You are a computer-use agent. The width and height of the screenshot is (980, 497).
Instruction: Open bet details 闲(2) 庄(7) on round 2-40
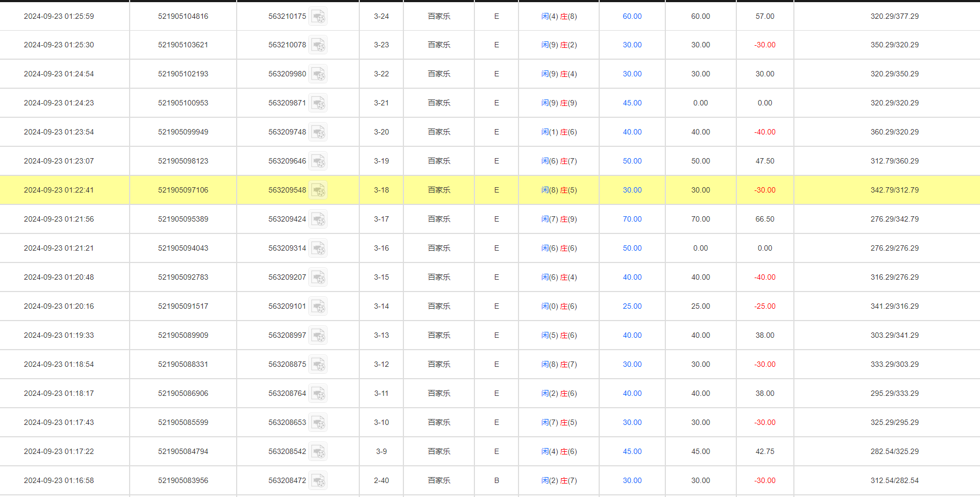click(x=559, y=480)
